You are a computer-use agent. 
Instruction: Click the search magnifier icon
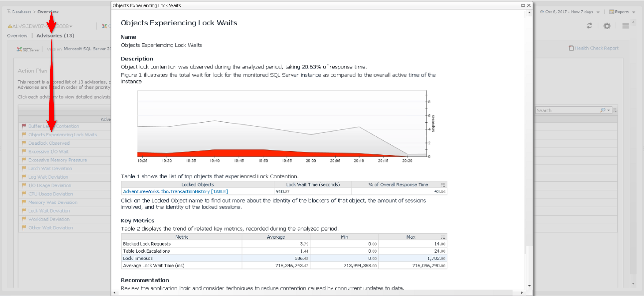pyautogui.click(x=603, y=110)
